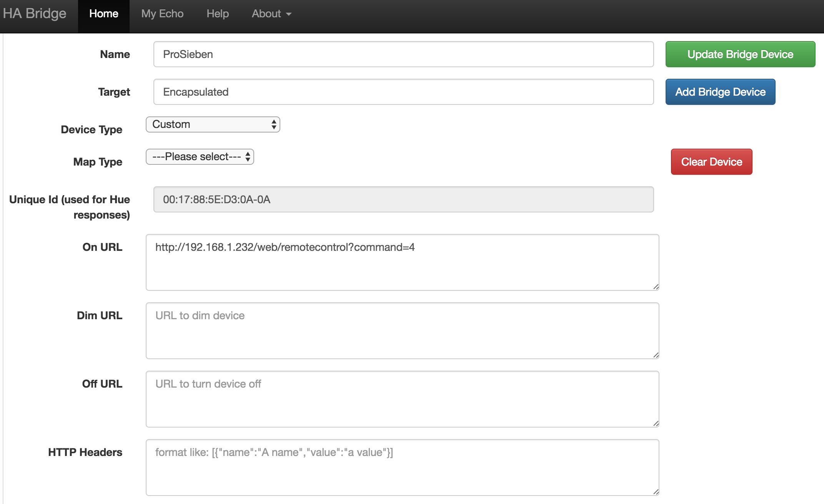The image size is (824, 504).
Task: Click the Name input field
Action: [x=403, y=54]
